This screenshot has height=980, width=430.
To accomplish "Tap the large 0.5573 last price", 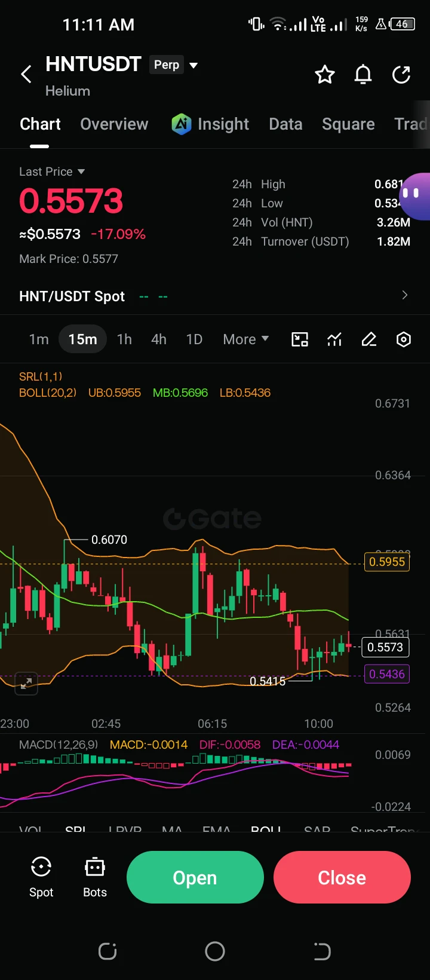I will tap(71, 201).
